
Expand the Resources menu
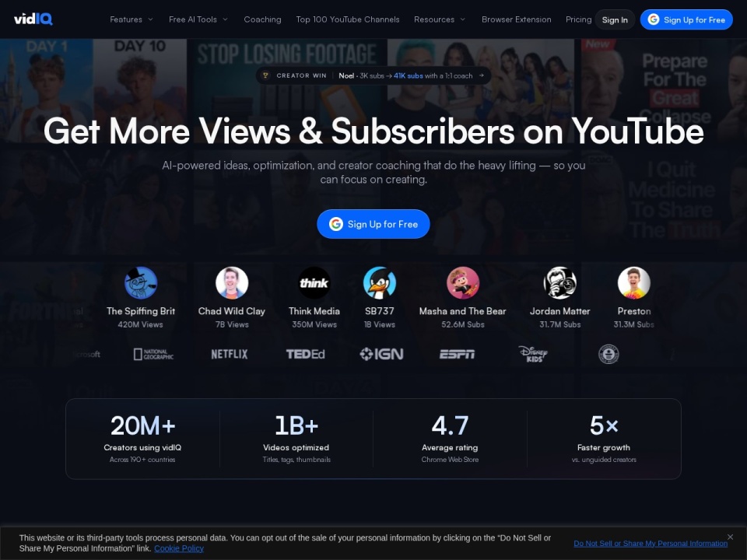coord(440,19)
